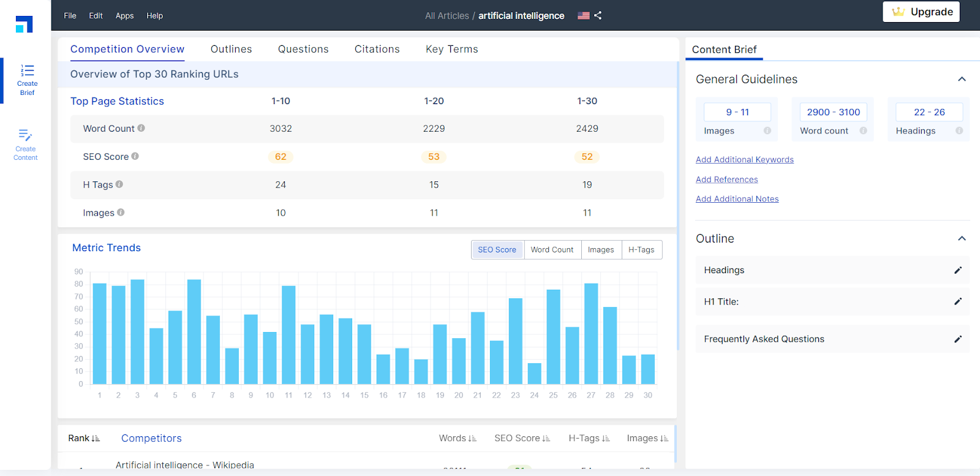Screen dimensions: 980x476
Task: Click the info icon next to SEO Score
Action: pyautogui.click(x=135, y=156)
